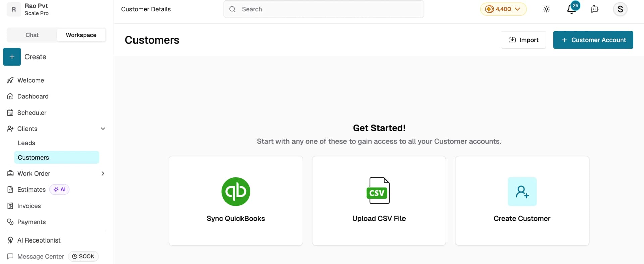Click the 25 notification count badge
The width and height of the screenshot is (644, 264).
click(576, 5)
